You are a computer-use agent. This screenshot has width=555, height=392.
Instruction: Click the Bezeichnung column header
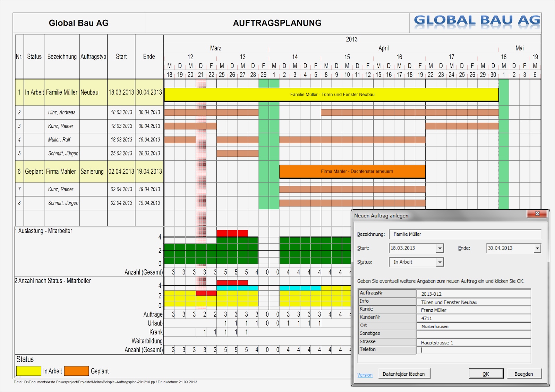click(62, 56)
